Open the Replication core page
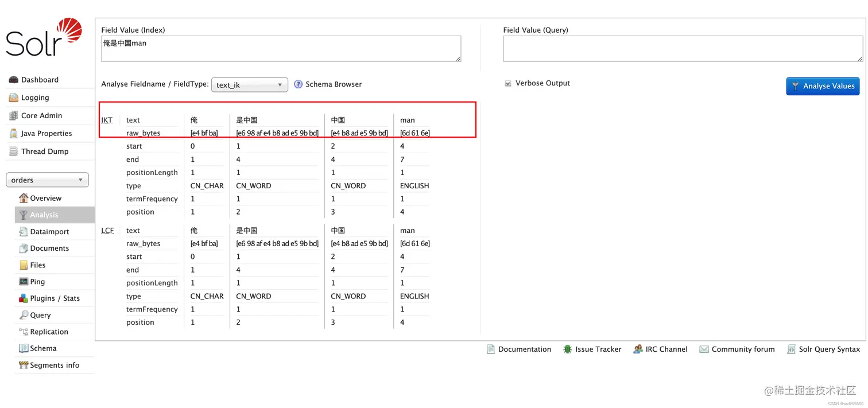868x408 pixels. (49, 332)
